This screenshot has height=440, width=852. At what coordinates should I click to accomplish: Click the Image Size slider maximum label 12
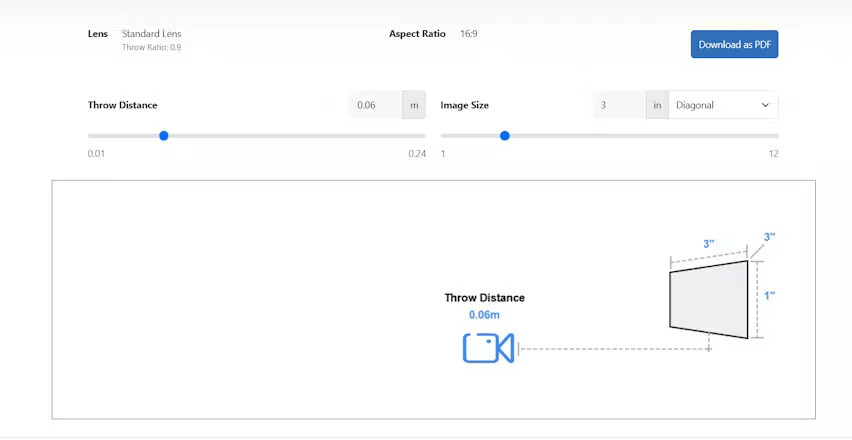coord(772,154)
